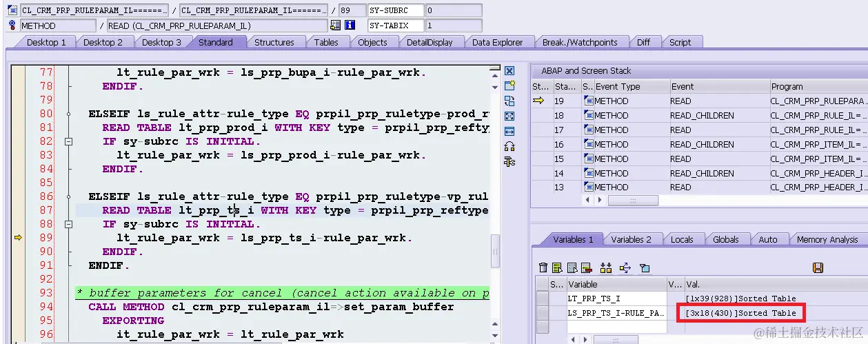The width and height of the screenshot is (868, 344).
Task: Click the LS_PRP_TS_I-RULE_PA variable name cell
Action: pos(616,313)
